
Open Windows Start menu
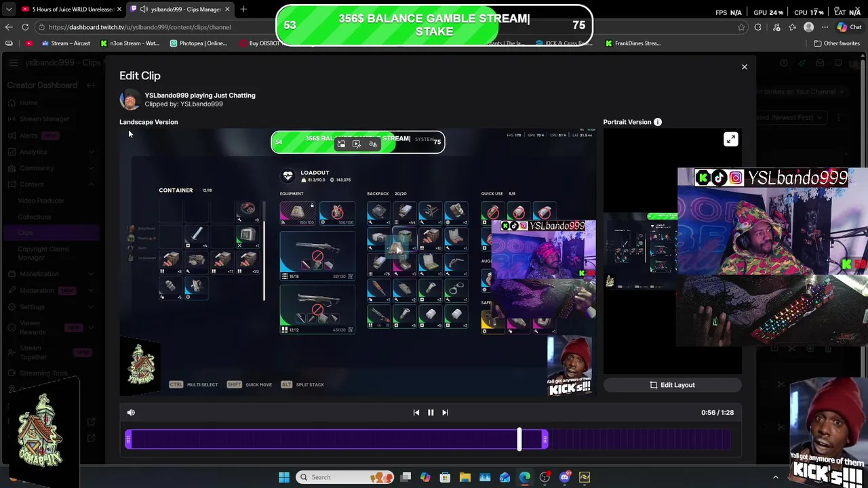[x=284, y=477]
